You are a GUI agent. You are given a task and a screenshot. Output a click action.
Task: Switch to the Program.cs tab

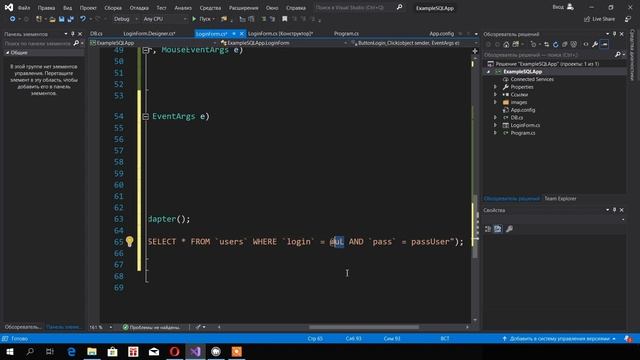346,33
